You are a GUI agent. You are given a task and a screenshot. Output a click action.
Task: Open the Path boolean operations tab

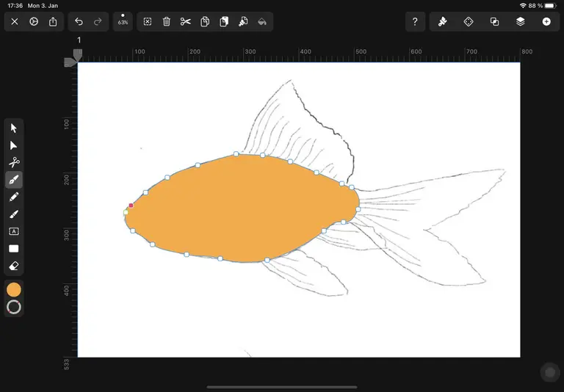494,22
